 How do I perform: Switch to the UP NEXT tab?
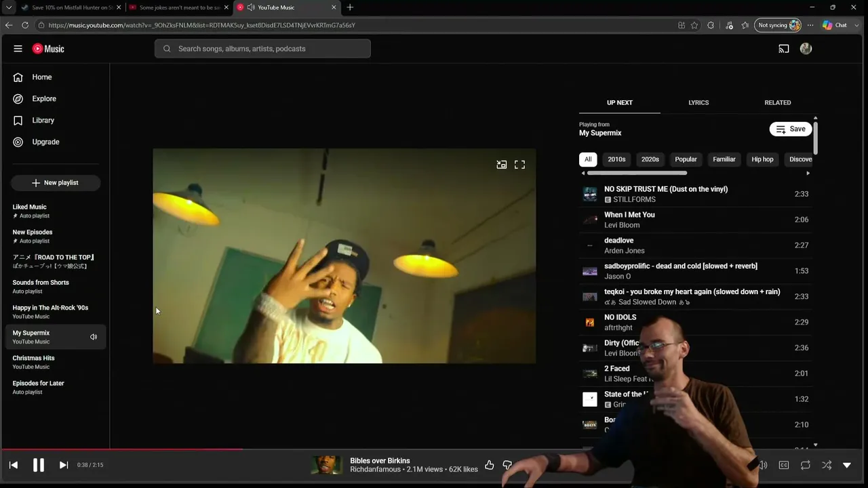click(620, 103)
